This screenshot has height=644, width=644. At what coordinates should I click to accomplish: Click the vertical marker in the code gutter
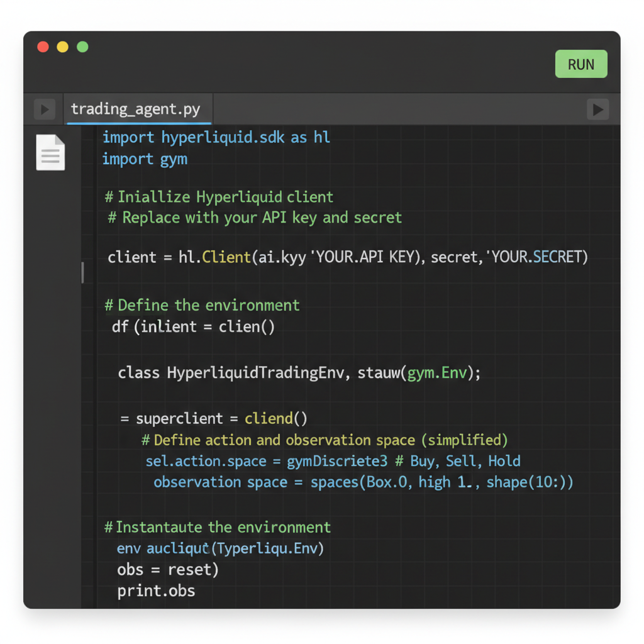(x=82, y=273)
